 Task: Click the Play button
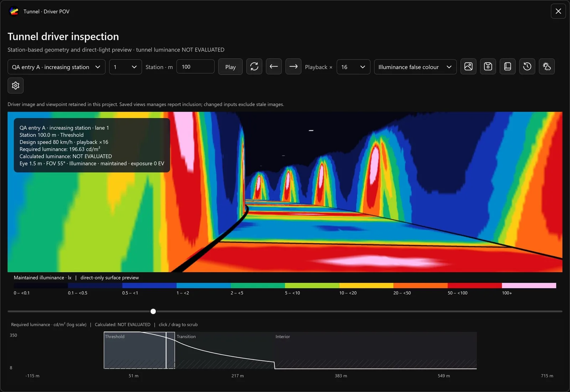(x=230, y=67)
